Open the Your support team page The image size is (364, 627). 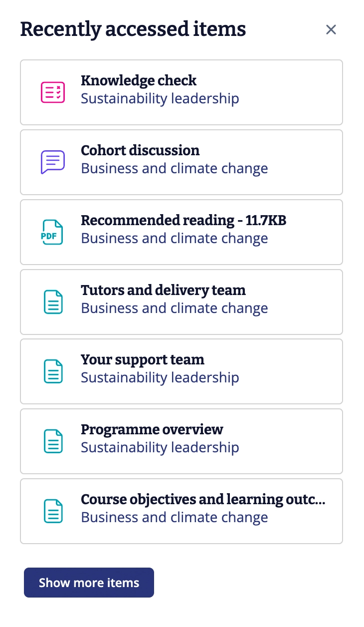click(x=143, y=359)
